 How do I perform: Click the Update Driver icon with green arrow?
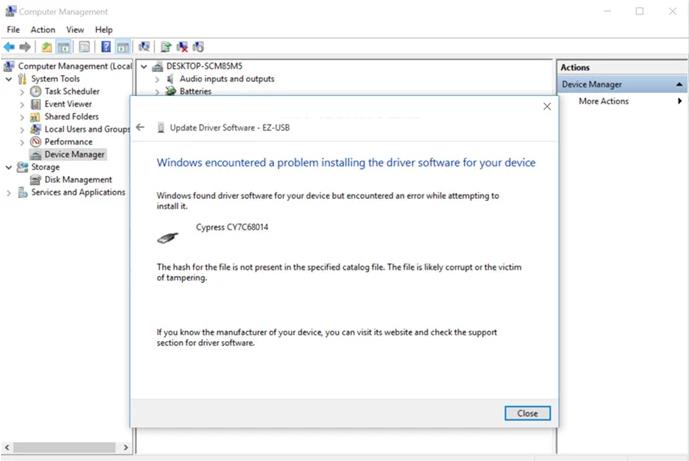click(x=166, y=47)
